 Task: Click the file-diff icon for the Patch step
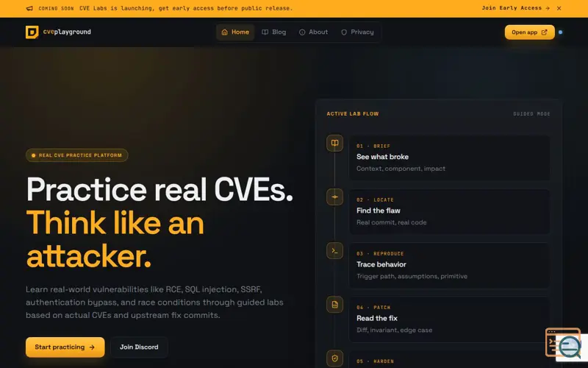click(x=334, y=305)
